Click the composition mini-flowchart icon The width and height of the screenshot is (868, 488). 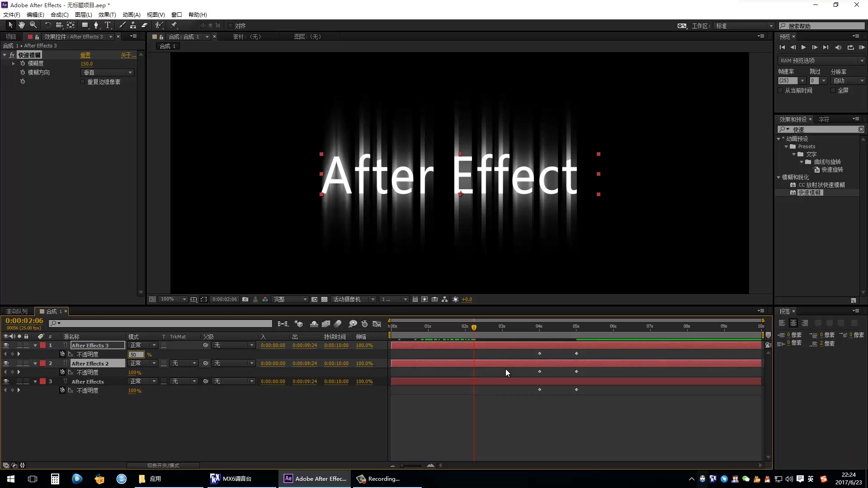[283, 324]
